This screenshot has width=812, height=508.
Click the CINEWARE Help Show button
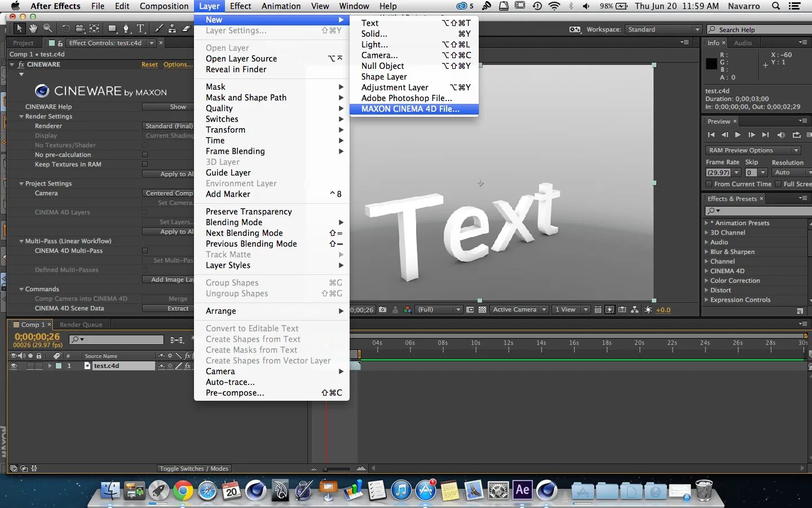(168, 107)
